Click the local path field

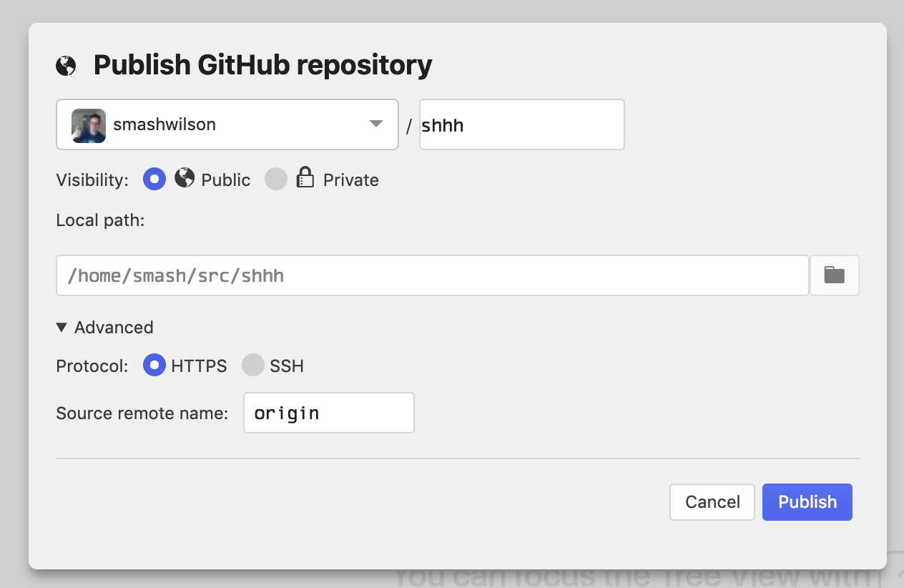pyautogui.click(x=432, y=275)
